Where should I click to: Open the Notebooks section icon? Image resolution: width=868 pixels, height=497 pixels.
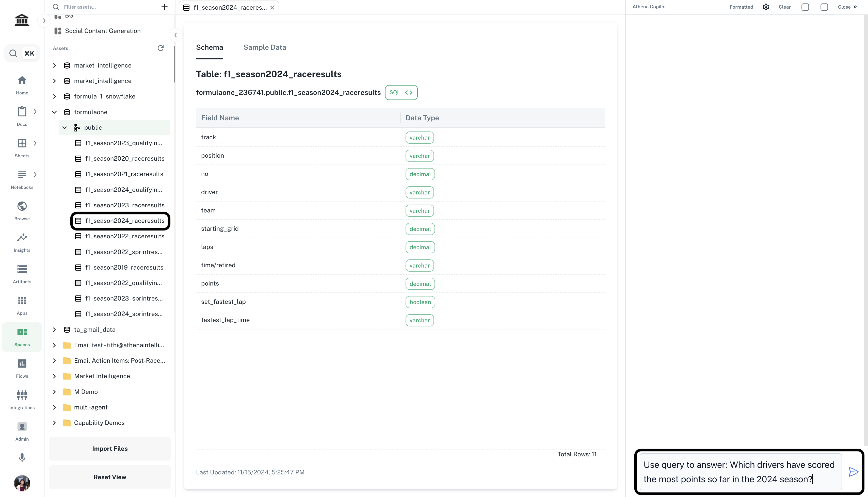(22, 174)
